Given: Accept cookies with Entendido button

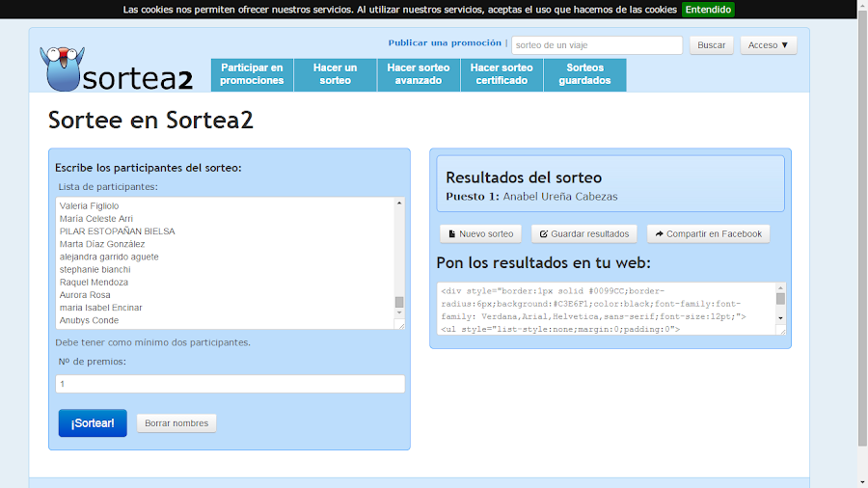Looking at the screenshot, I should [708, 10].
